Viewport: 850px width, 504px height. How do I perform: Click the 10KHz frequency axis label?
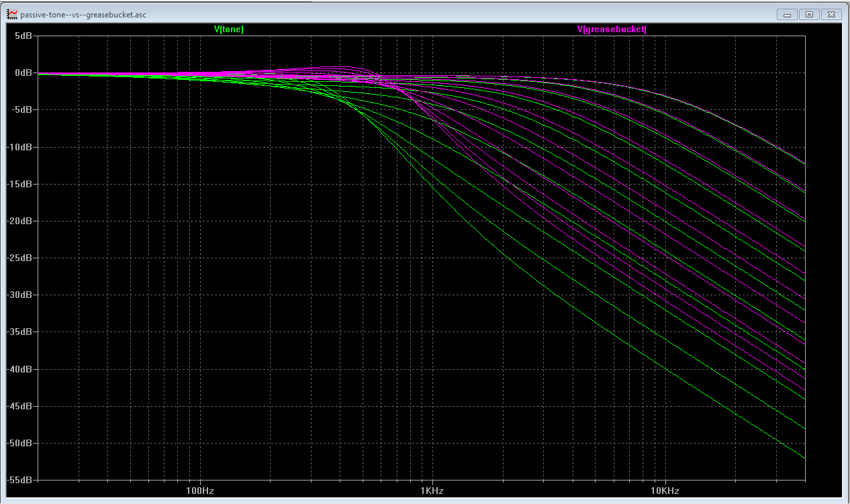(x=665, y=491)
